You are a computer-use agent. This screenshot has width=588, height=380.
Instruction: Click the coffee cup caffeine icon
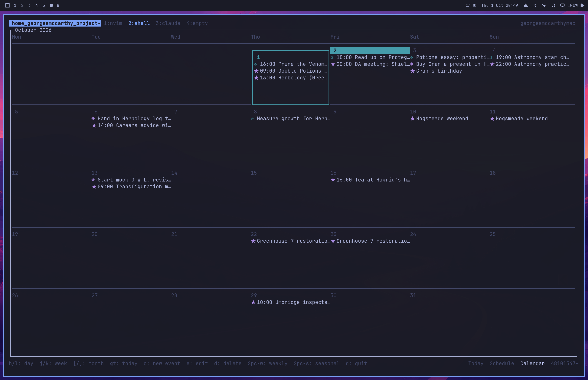click(x=475, y=5)
